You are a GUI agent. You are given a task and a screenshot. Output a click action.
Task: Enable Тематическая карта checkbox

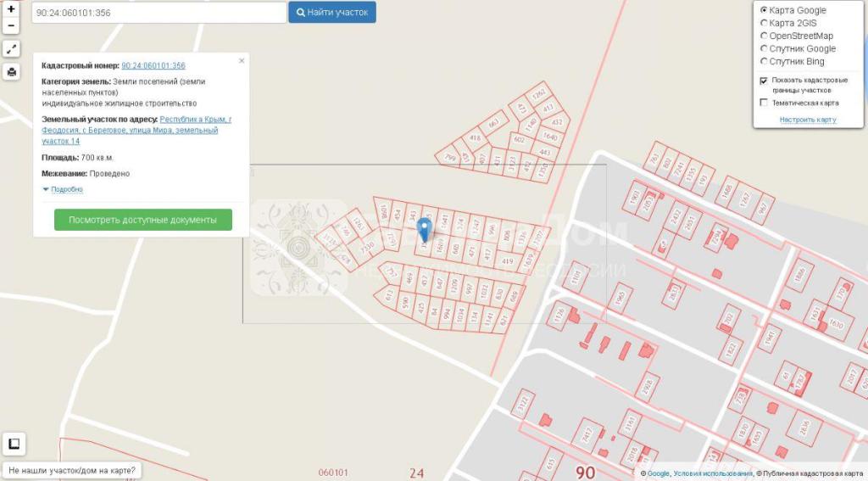pos(764,103)
